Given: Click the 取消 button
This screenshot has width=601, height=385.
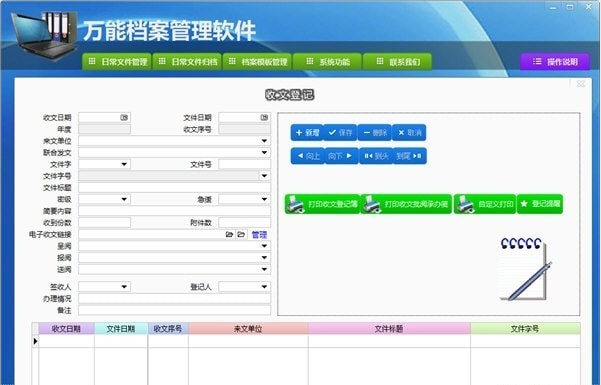Looking at the screenshot, I should 409,133.
